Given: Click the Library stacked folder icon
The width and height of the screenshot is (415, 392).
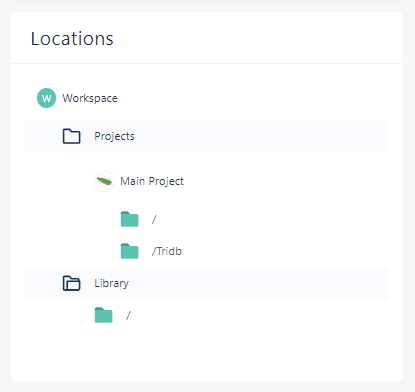Looking at the screenshot, I should pos(72,283).
